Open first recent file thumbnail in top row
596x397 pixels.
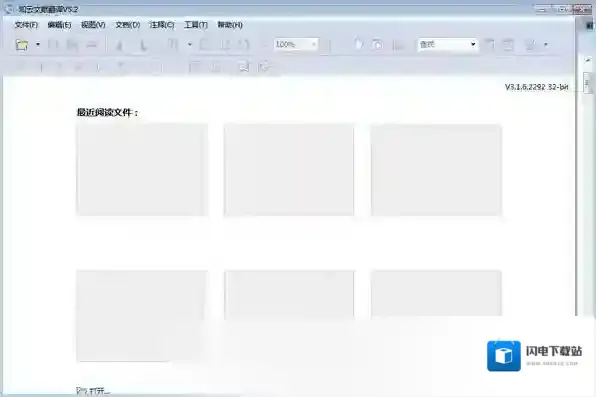[x=142, y=170]
